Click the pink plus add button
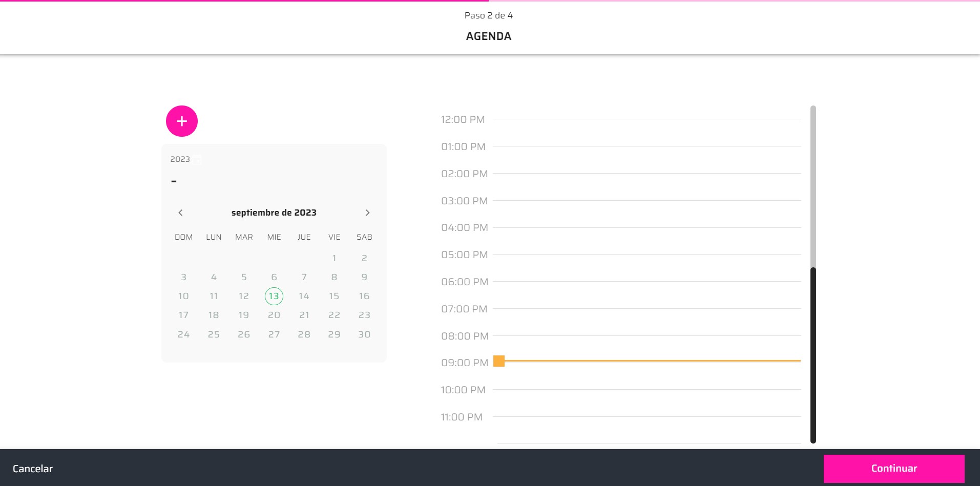980x486 pixels. point(182,121)
